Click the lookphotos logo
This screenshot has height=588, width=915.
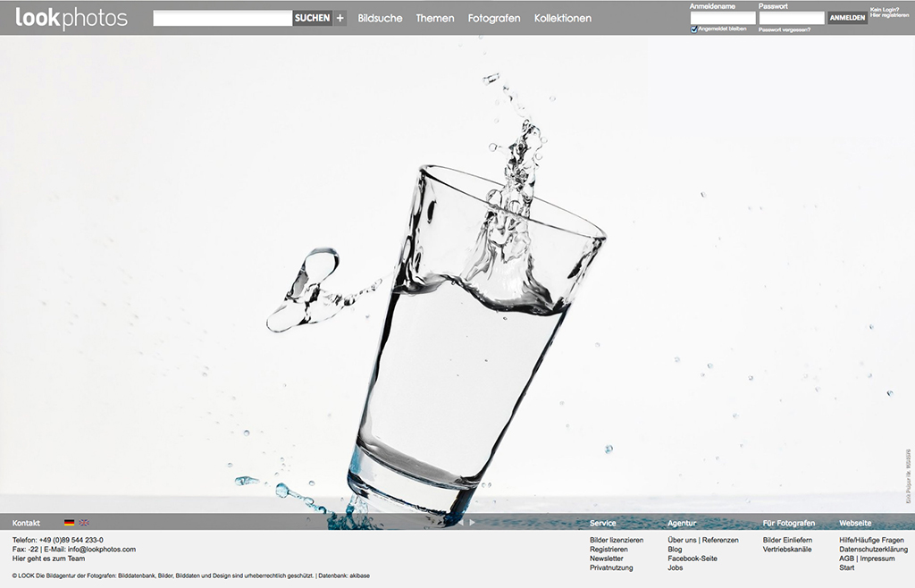pyautogui.click(x=71, y=18)
